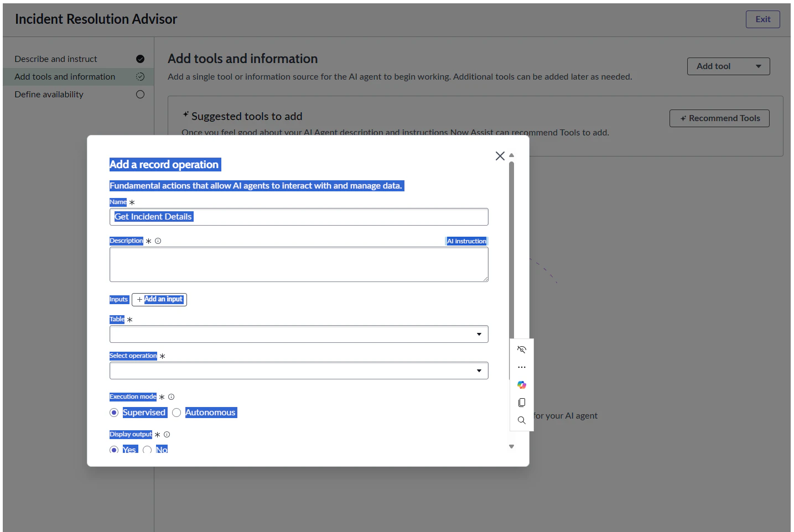Click the copy icon in floating toolbar
The image size is (794, 532).
[522, 403]
